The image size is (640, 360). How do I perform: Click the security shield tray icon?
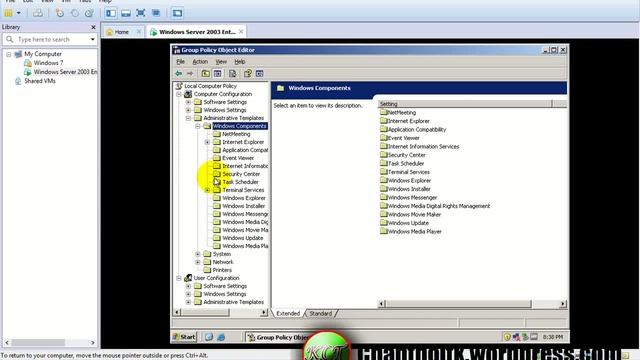pyautogui.click(x=507, y=337)
